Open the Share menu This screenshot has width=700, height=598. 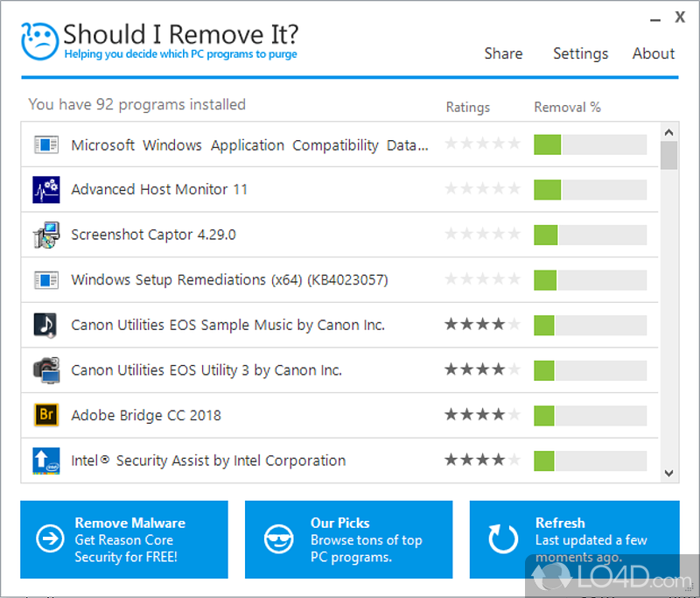[x=503, y=53]
